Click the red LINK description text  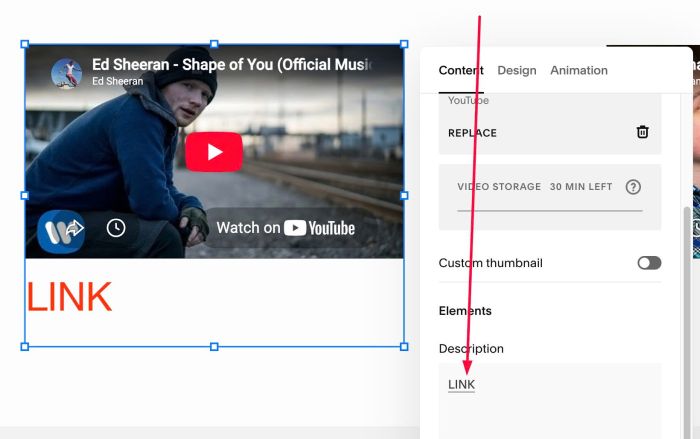69,297
